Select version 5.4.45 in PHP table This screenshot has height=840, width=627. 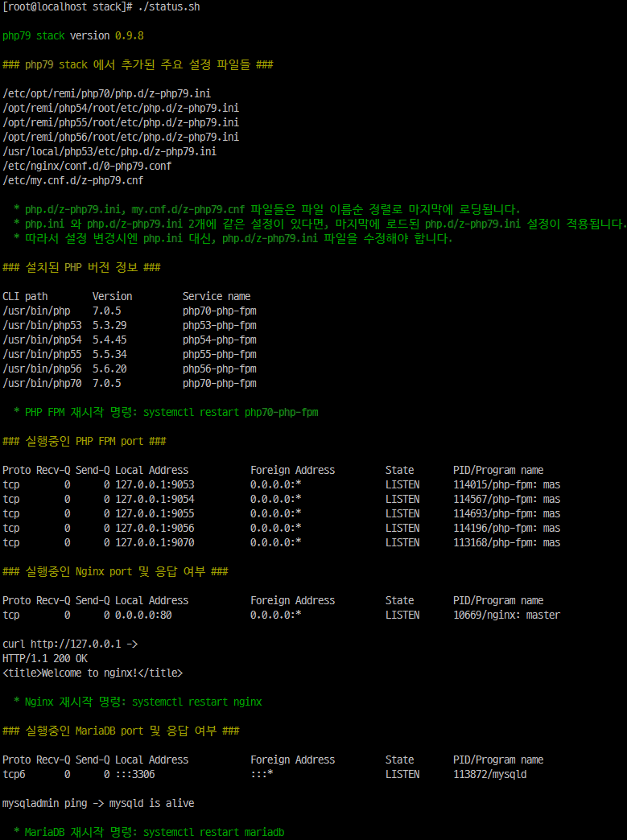(109, 340)
